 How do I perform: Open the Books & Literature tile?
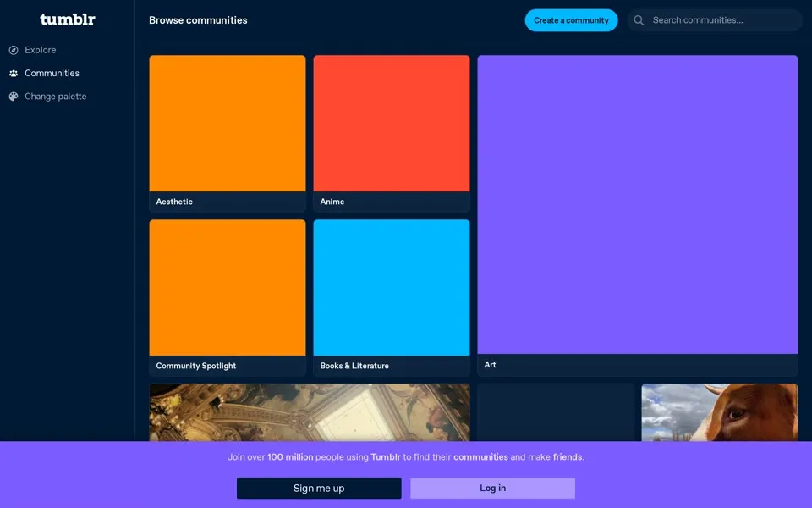[392, 297]
